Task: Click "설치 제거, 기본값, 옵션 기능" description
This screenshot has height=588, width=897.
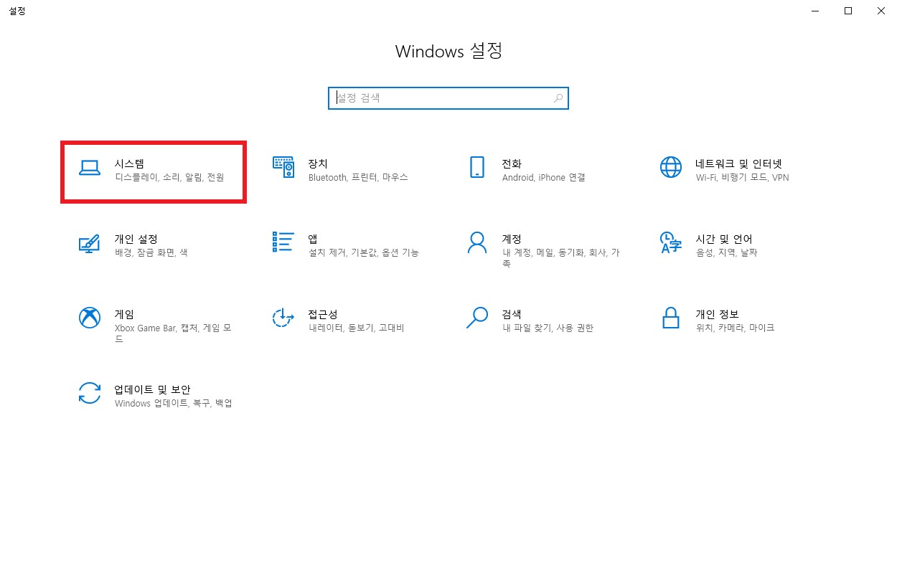Action: (364, 252)
